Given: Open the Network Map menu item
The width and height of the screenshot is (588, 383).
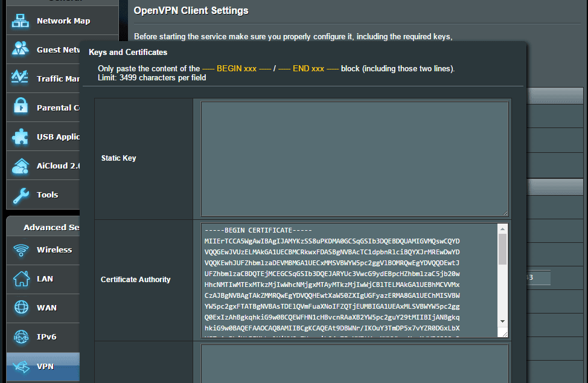Looking at the screenshot, I should [x=63, y=21].
